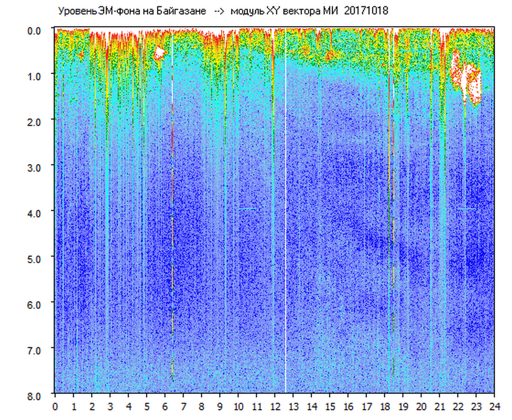Click the x-axis tick label 0
The width and height of the screenshot is (512, 420).
pyautogui.click(x=55, y=406)
